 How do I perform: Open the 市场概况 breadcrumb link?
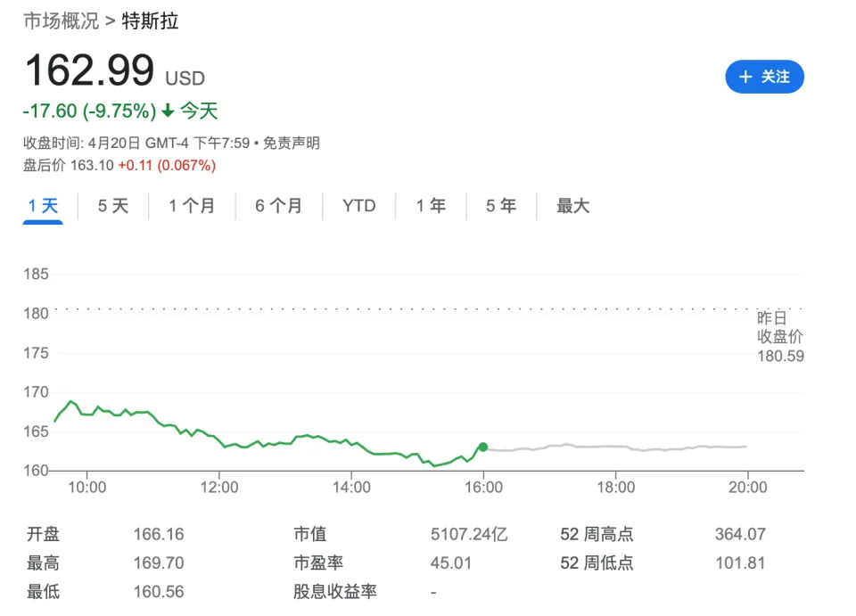[61, 21]
